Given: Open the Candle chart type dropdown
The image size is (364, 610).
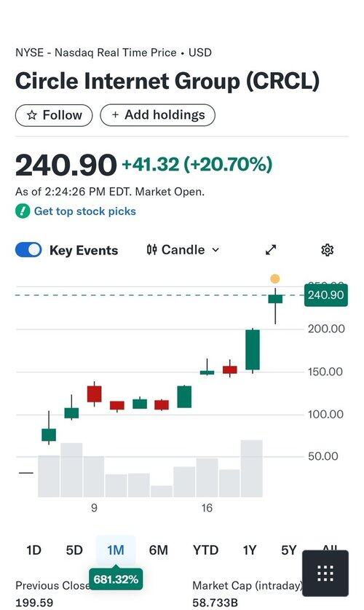Looking at the screenshot, I should coord(183,250).
